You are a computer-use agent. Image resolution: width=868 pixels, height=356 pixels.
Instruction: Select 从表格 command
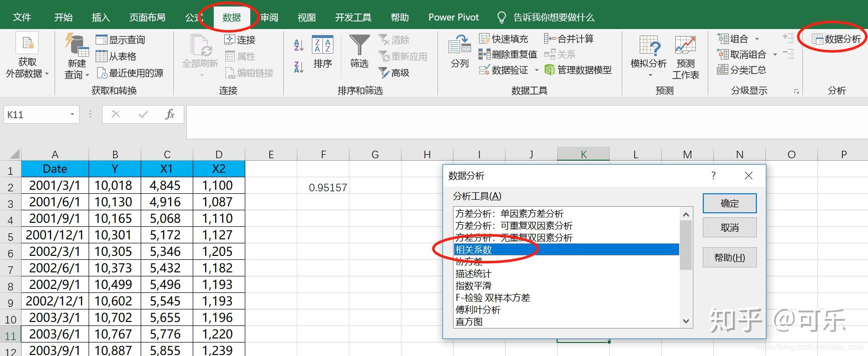click(x=116, y=56)
